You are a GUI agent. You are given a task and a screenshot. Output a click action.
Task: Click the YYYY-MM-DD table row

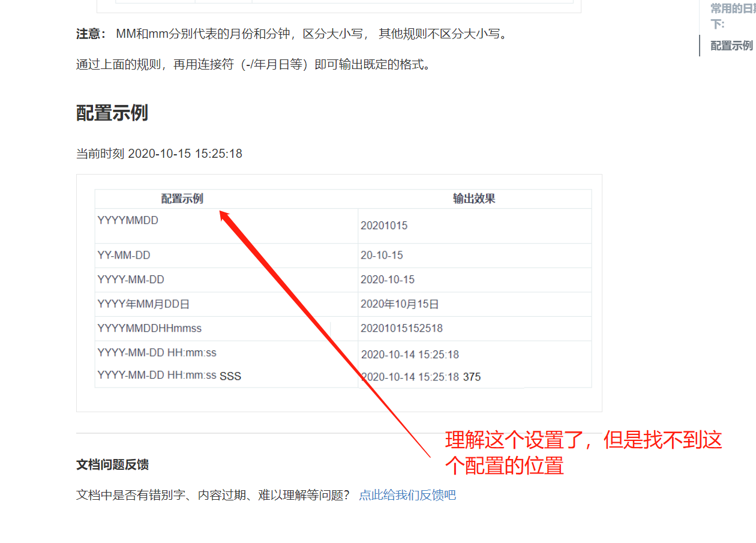click(240, 280)
